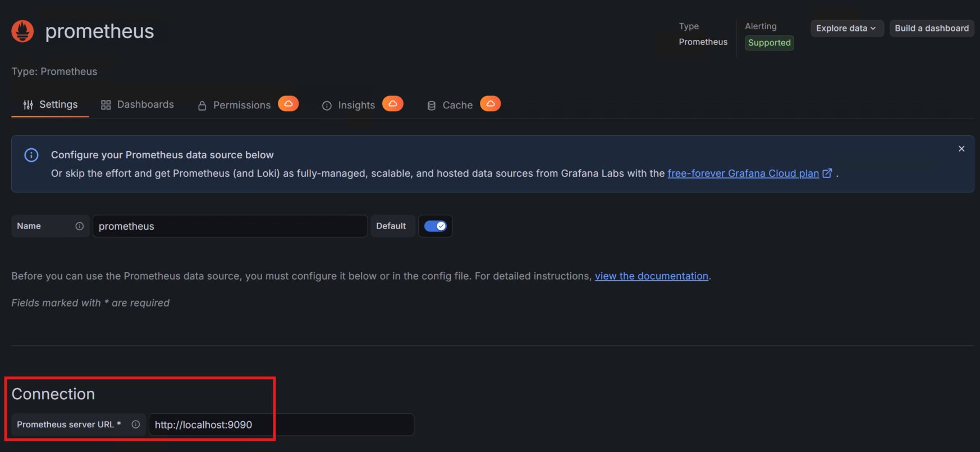
Task: Click the cloud badge next to Permissions
Action: click(x=288, y=104)
